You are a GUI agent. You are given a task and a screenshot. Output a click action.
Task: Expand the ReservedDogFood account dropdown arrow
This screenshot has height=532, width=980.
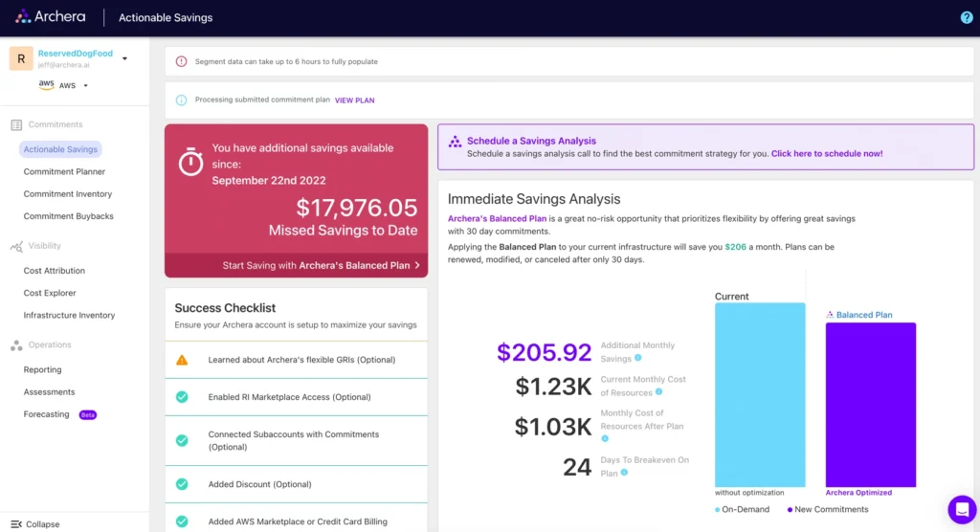click(x=125, y=58)
